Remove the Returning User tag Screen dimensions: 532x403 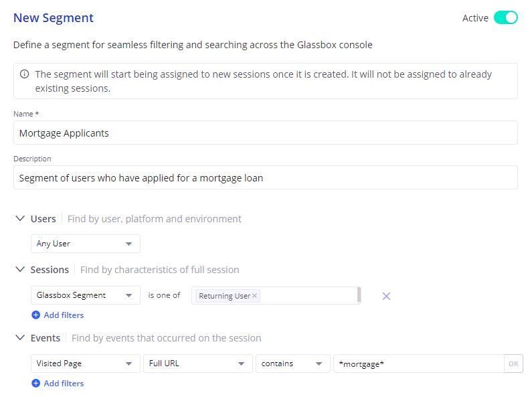click(254, 296)
